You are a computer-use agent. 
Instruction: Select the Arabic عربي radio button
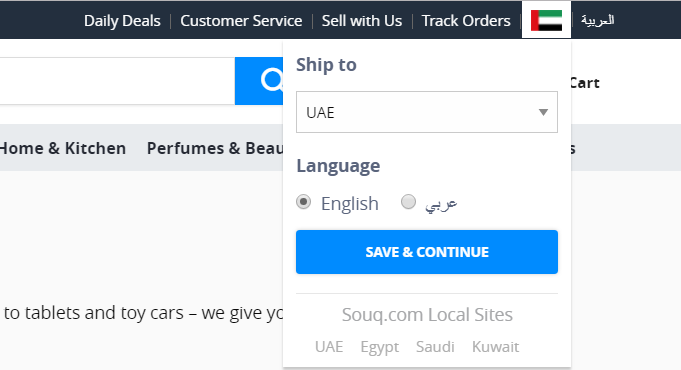[x=408, y=202]
